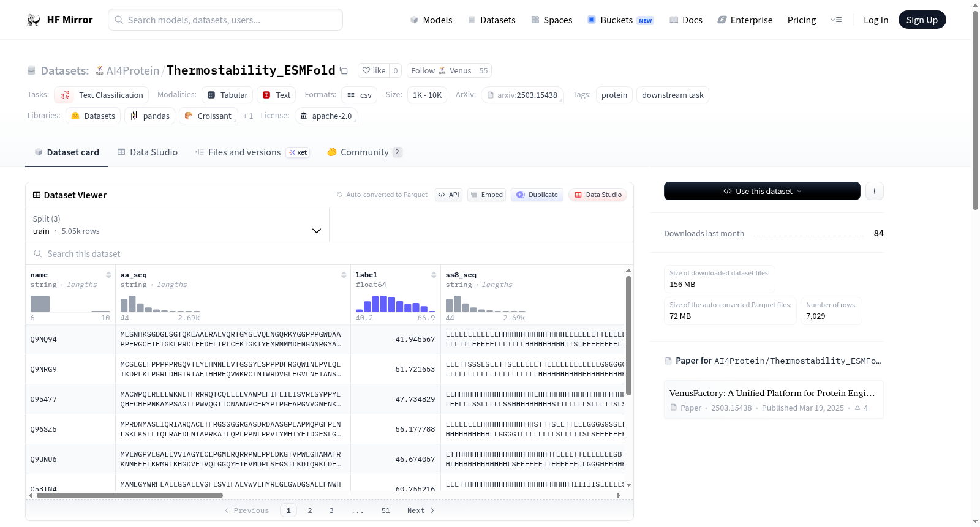Go to the Community tab
The width and height of the screenshot is (980, 527).
[x=364, y=152]
